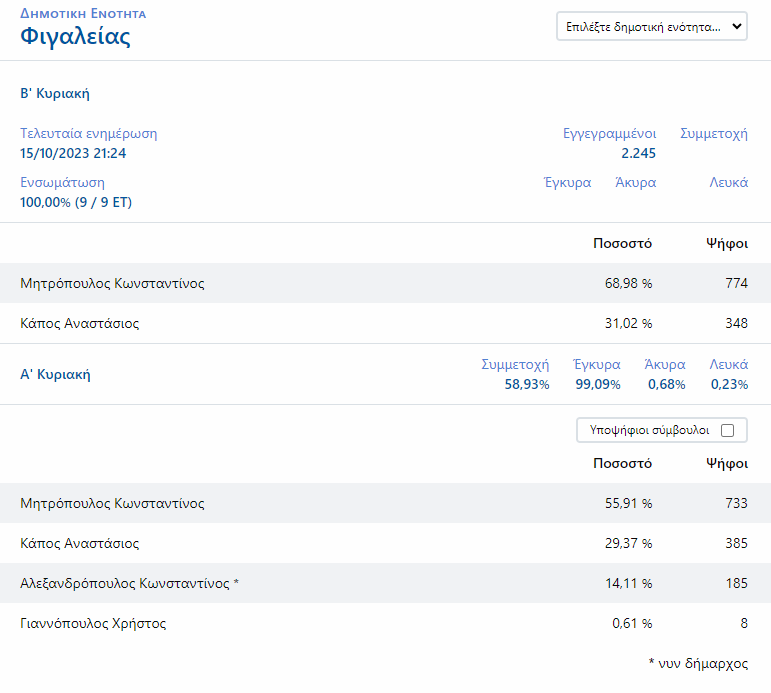Select the 'Β' Κυριακή' section heading

point(55,93)
